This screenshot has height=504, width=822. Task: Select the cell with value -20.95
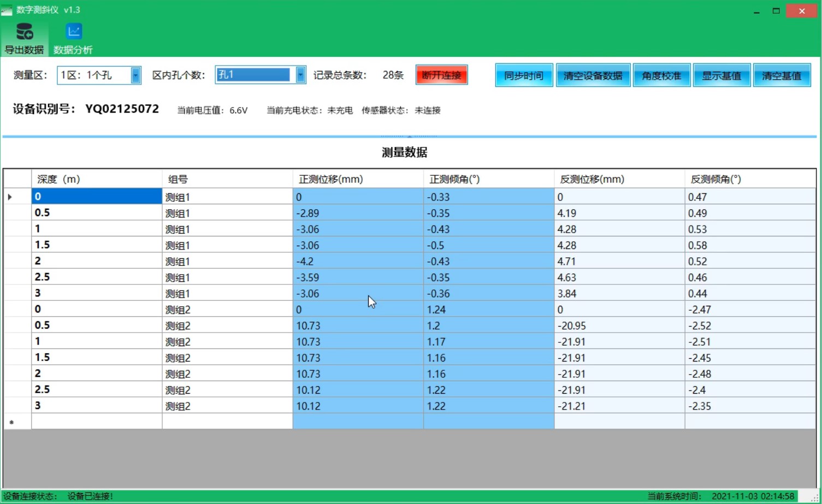[619, 326]
